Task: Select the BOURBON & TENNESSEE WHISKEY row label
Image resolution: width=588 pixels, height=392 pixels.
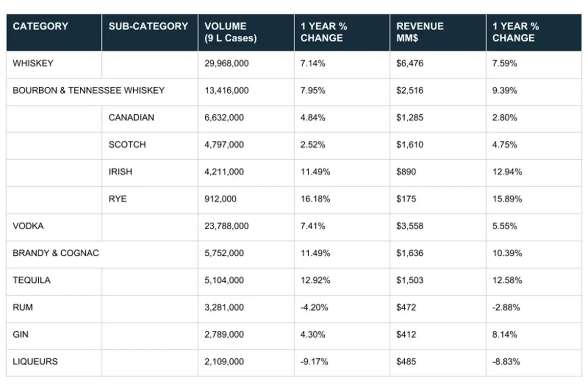Action: [89, 91]
